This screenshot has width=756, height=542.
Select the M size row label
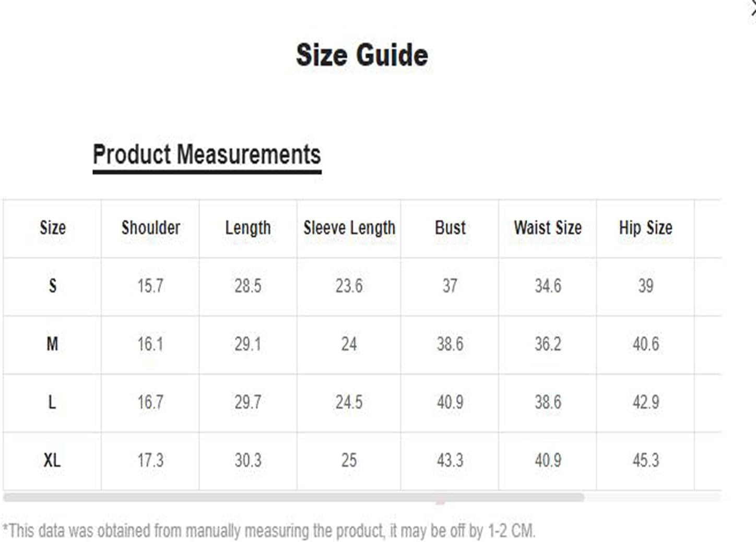(52, 344)
